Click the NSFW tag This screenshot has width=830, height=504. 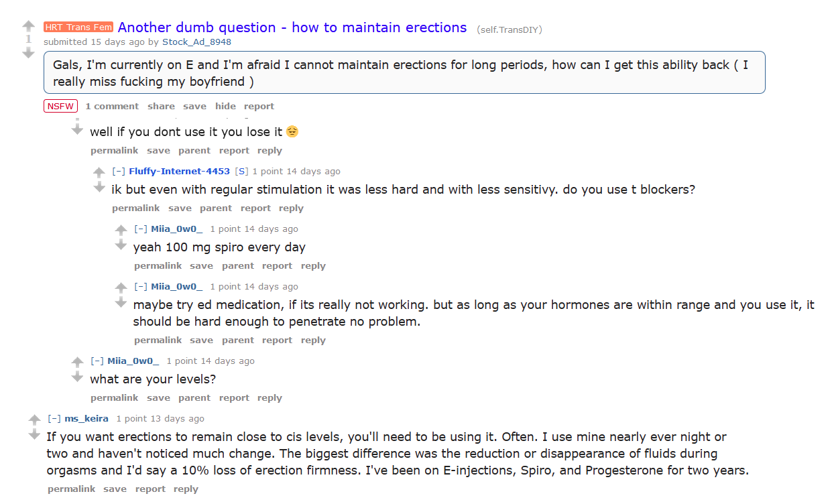point(61,106)
